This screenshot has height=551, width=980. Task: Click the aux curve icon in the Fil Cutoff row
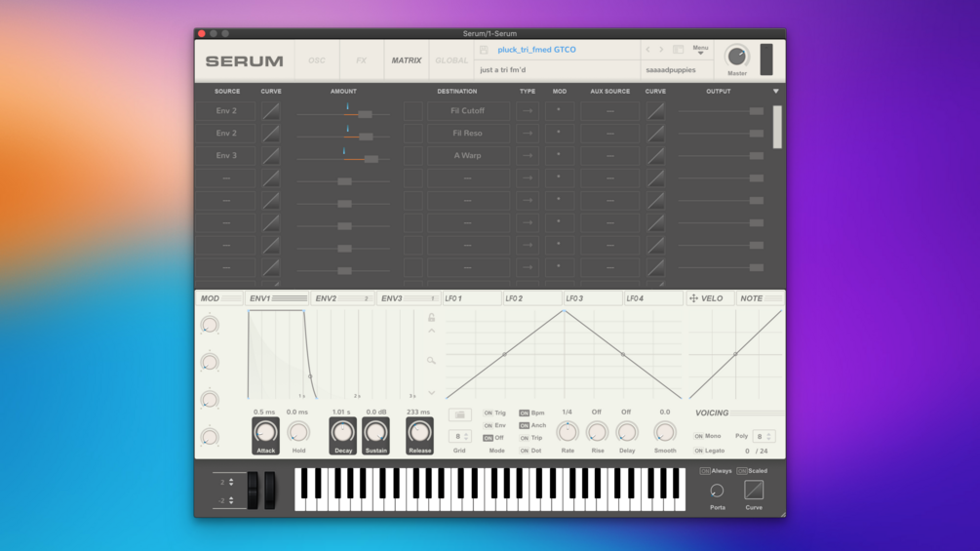(x=655, y=111)
